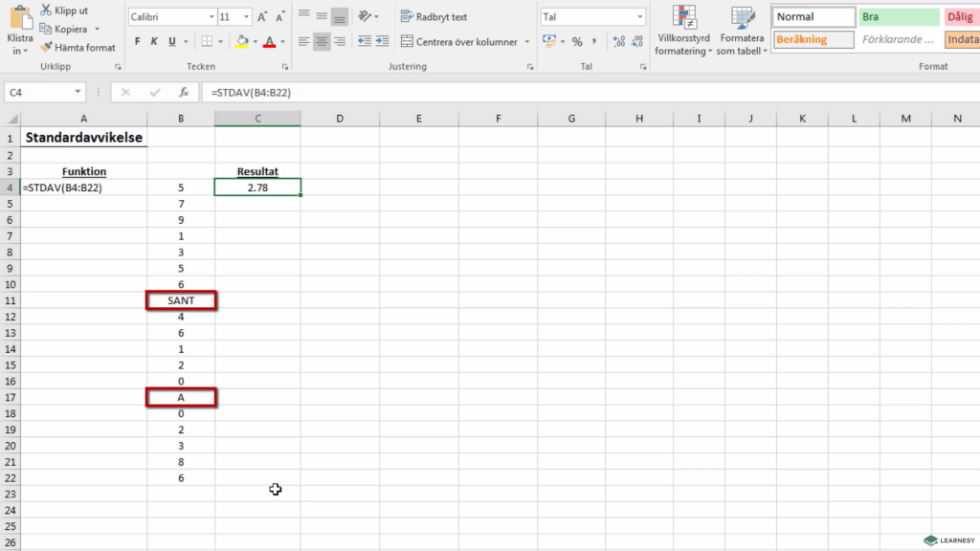Select column D header
980x551 pixels.
coord(340,119)
